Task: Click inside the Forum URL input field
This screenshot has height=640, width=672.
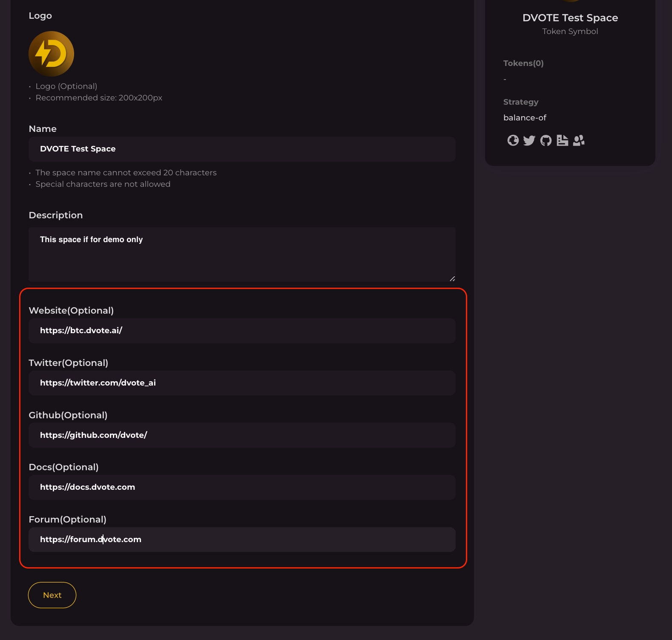Action: pyautogui.click(x=242, y=540)
